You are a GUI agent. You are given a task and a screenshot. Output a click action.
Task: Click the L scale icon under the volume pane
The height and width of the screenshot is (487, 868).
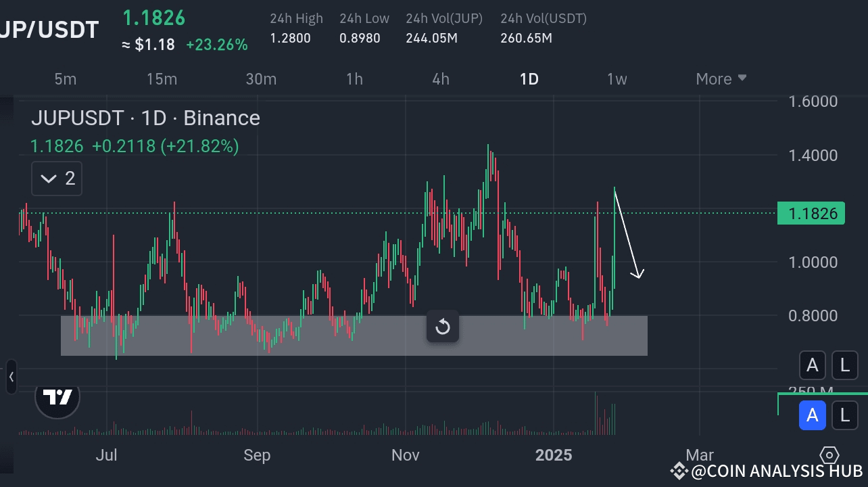pyautogui.click(x=845, y=415)
